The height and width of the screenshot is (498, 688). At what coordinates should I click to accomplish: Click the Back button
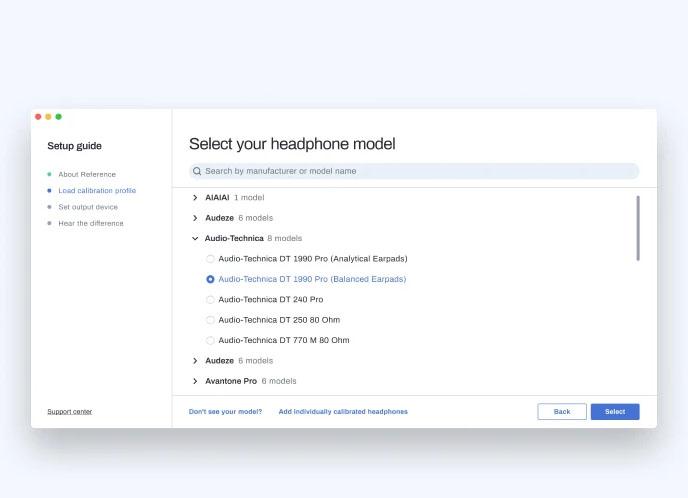[562, 411]
